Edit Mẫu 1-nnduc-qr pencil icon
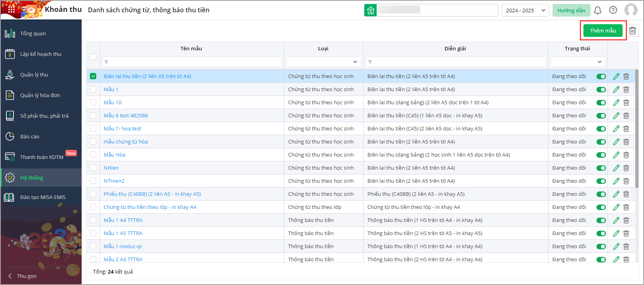This screenshot has height=285, width=644. 616,247
